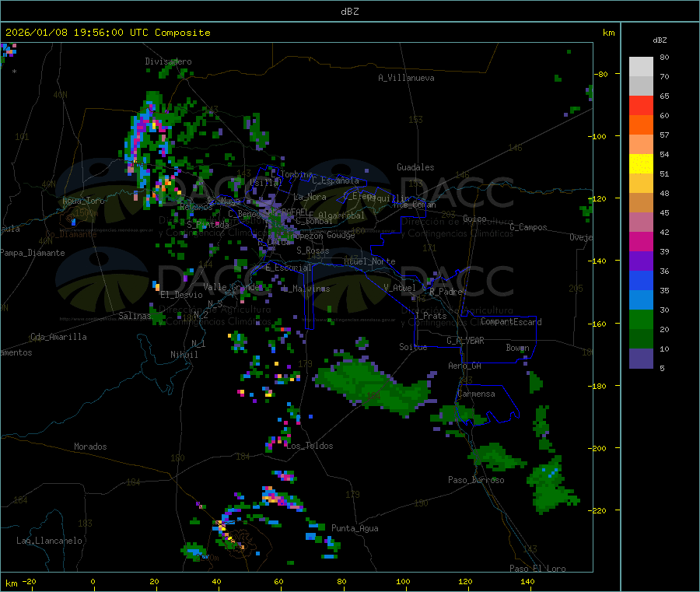Click the Agua_Toro map label
700x592 pixels.
point(83,201)
